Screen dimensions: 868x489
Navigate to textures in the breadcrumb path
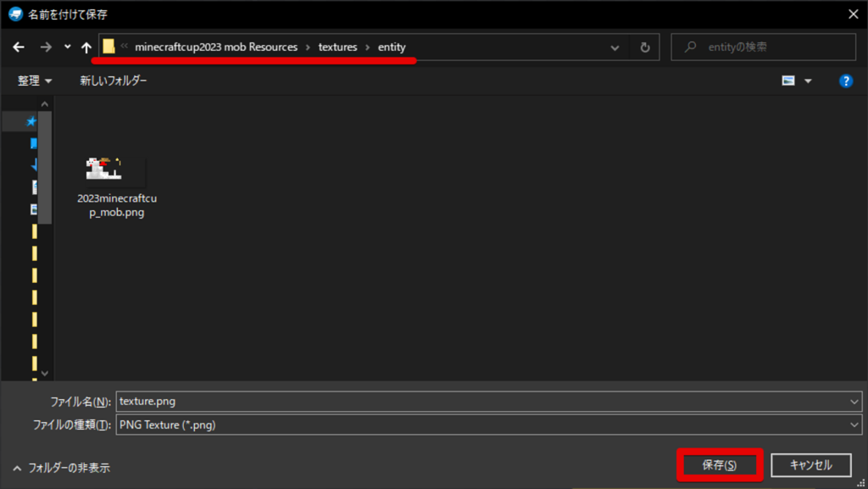(x=337, y=47)
